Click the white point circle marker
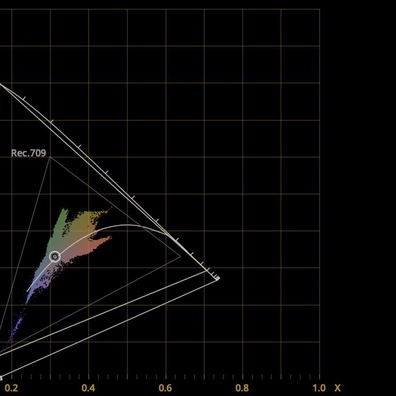 (55, 257)
